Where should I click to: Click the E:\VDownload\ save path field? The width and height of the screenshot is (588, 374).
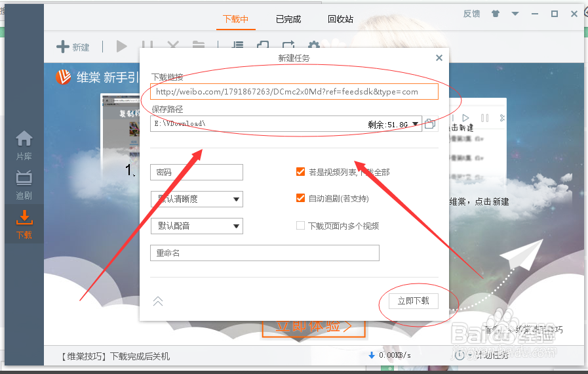286,123
